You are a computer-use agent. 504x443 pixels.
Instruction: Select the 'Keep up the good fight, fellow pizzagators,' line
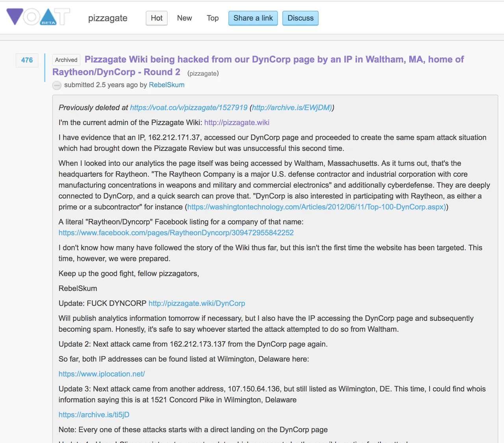click(129, 273)
